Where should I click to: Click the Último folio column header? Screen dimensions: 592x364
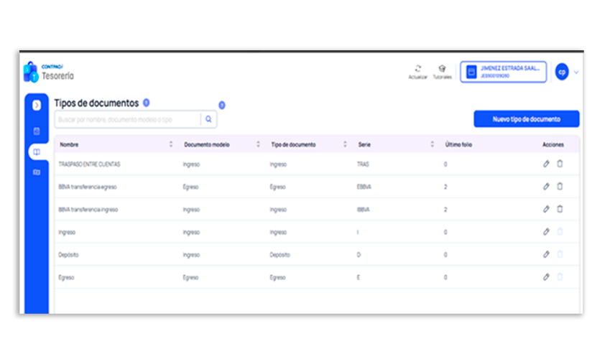[x=458, y=144]
